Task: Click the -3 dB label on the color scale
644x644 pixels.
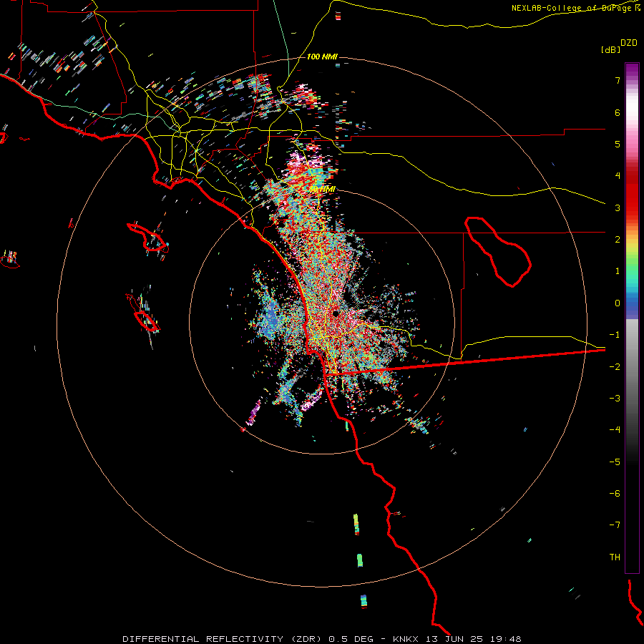Action: coord(615,399)
